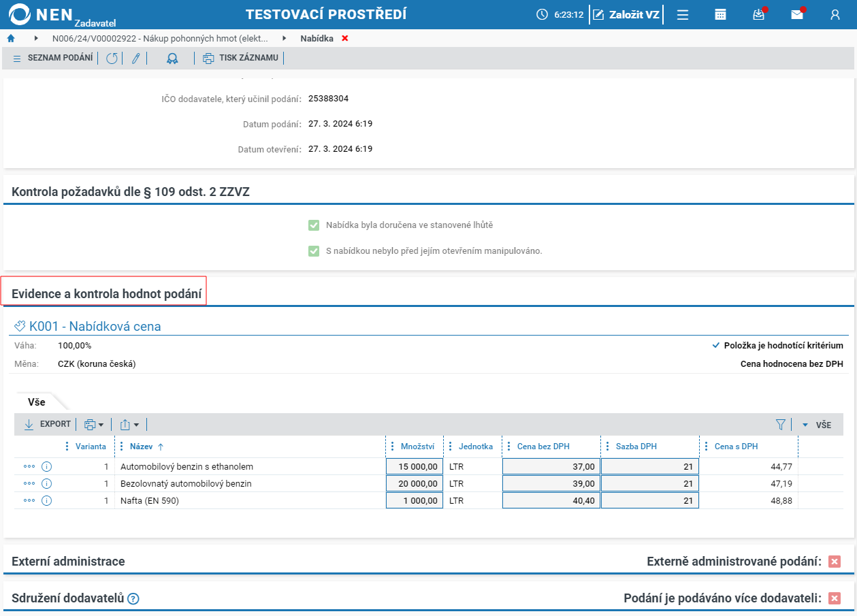Click the refresh record icon

tap(111, 58)
